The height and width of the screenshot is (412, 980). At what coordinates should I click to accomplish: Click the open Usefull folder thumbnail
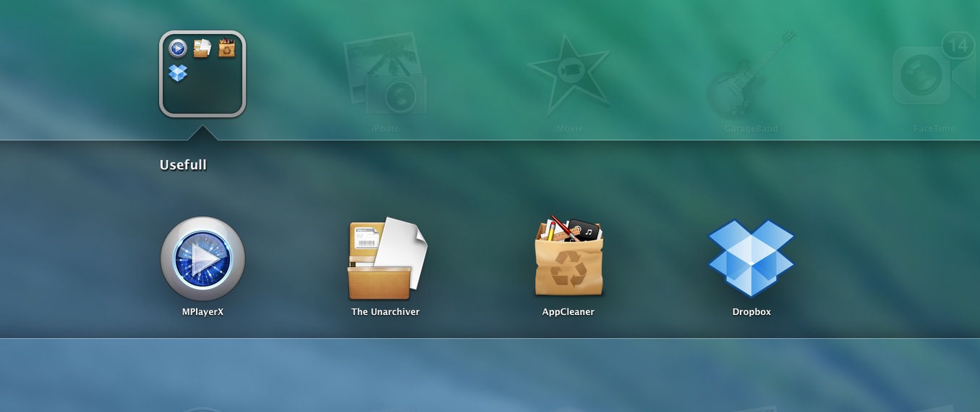click(x=203, y=74)
